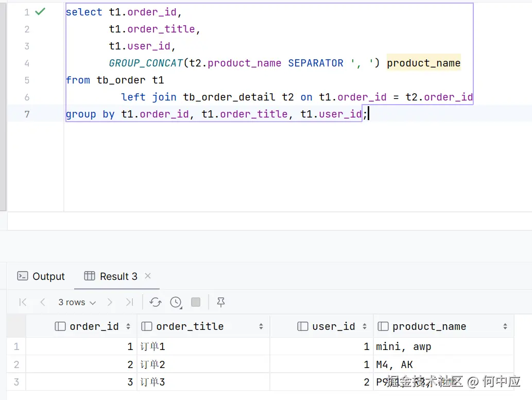Select the product_name column header
Screen dimensions: 532x400
tap(443, 326)
